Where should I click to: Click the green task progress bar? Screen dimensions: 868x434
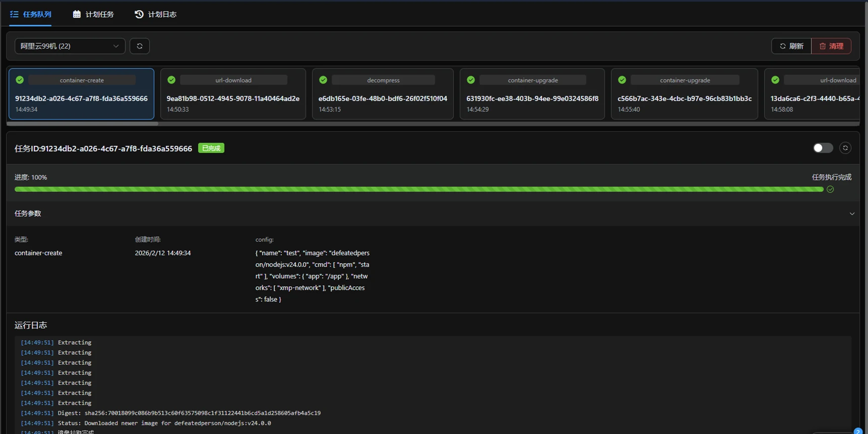[418, 190]
